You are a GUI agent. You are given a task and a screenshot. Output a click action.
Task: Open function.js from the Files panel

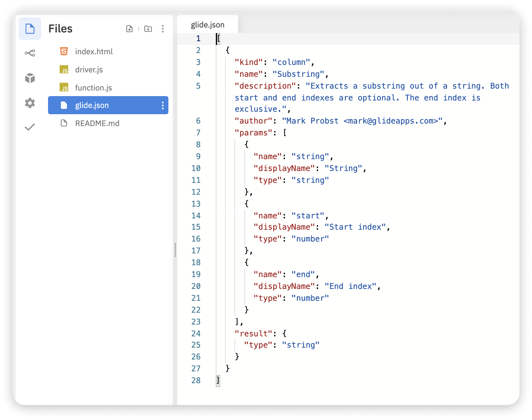(x=93, y=88)
